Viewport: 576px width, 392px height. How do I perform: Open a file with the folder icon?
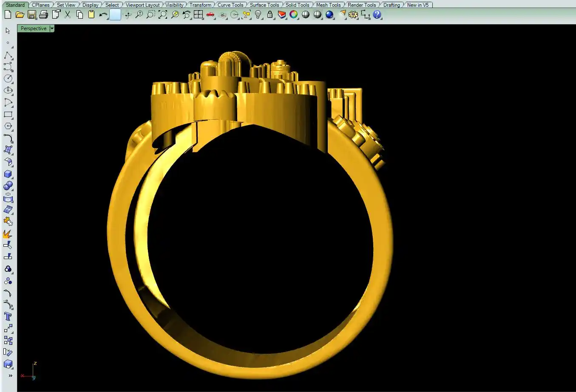click(x=20, y=15)
